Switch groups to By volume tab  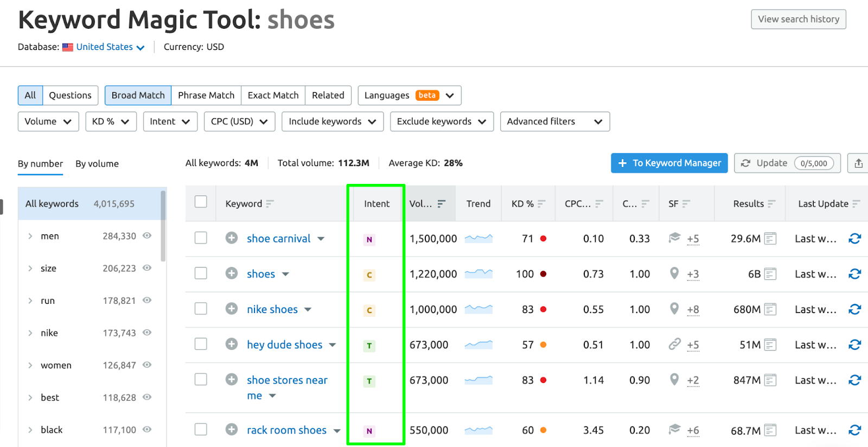click(x=97, y=164)
